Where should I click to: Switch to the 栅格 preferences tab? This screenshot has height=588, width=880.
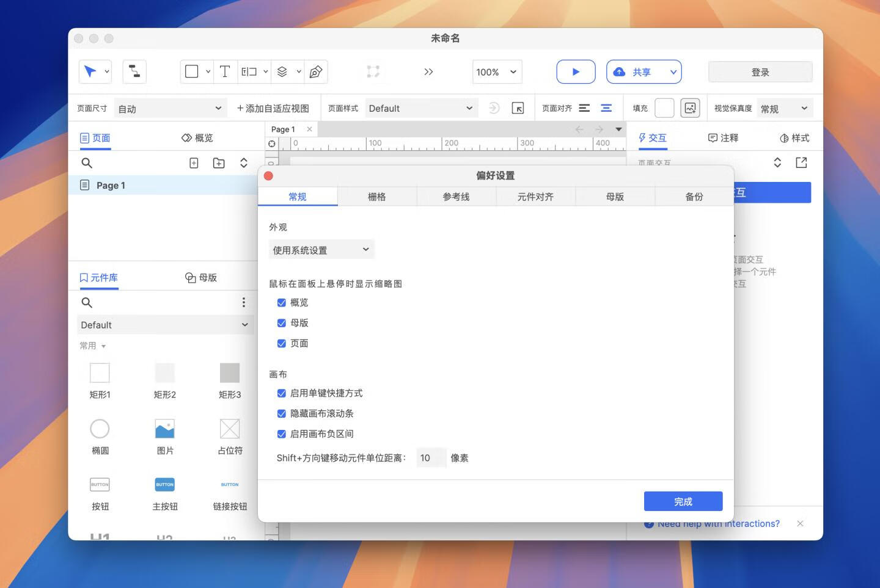tap(377, 196)
